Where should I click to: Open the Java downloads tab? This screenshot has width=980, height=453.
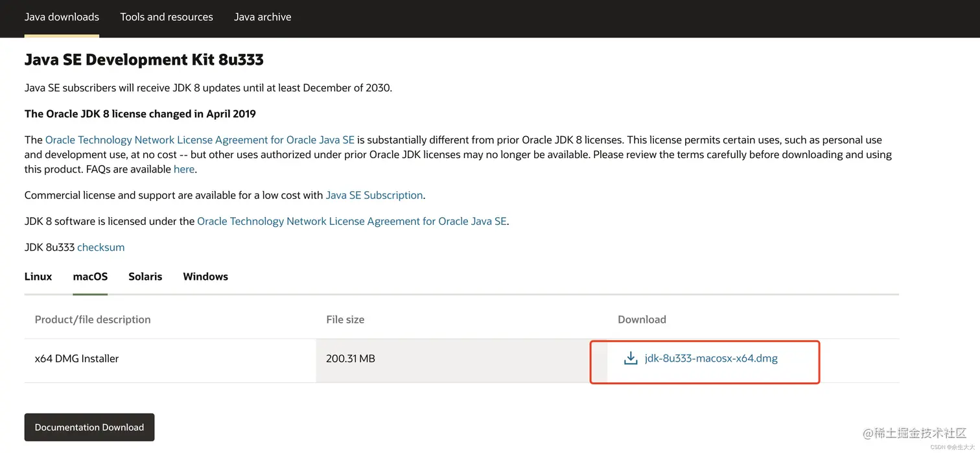[62, 17]
